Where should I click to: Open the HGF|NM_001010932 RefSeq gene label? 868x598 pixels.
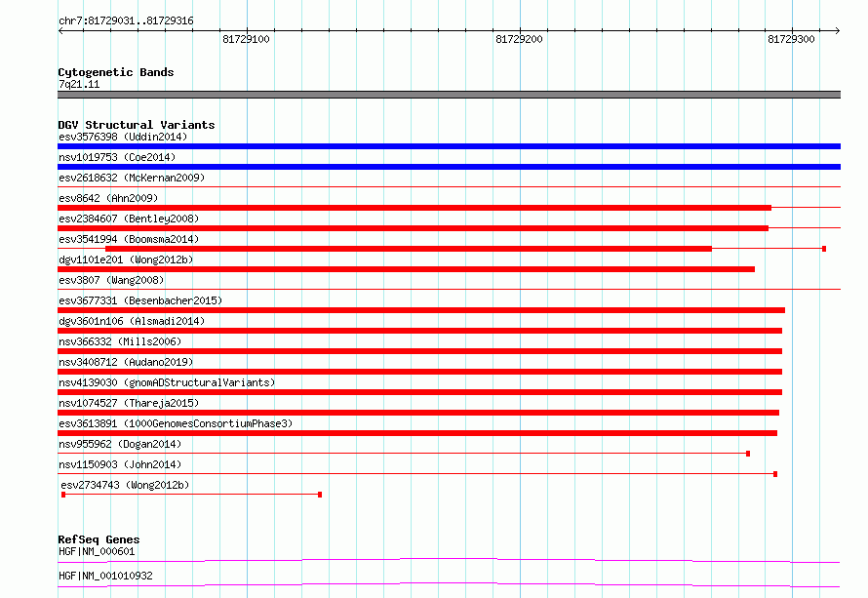pyautogui.click(x=105, y=576)
